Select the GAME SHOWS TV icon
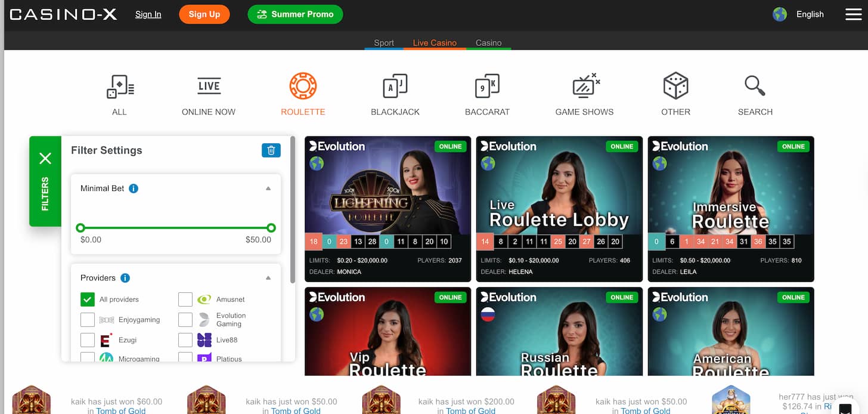This screenshot has width=868, height=414. click(x=585, y=86)
